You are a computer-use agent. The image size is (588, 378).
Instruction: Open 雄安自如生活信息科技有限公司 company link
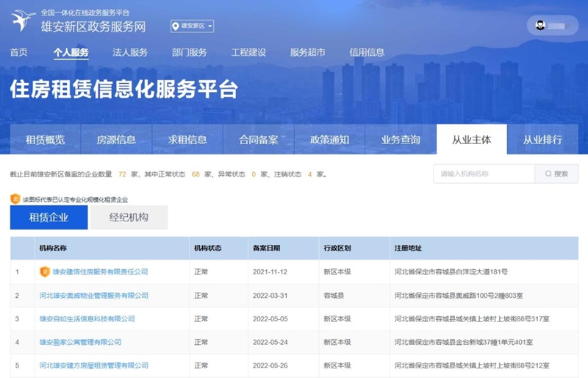point(87,318)
